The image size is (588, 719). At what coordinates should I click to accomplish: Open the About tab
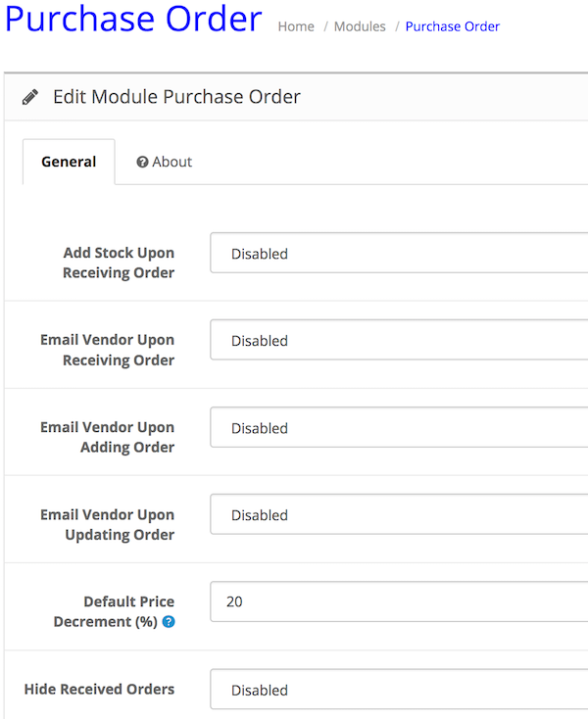coord(165,162)
